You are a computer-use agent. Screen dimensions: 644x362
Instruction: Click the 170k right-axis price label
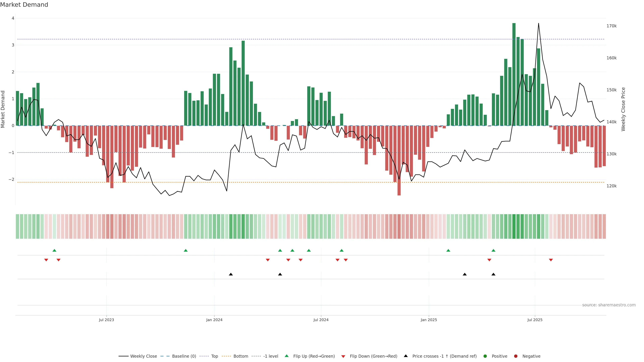(x=611, y=26)
